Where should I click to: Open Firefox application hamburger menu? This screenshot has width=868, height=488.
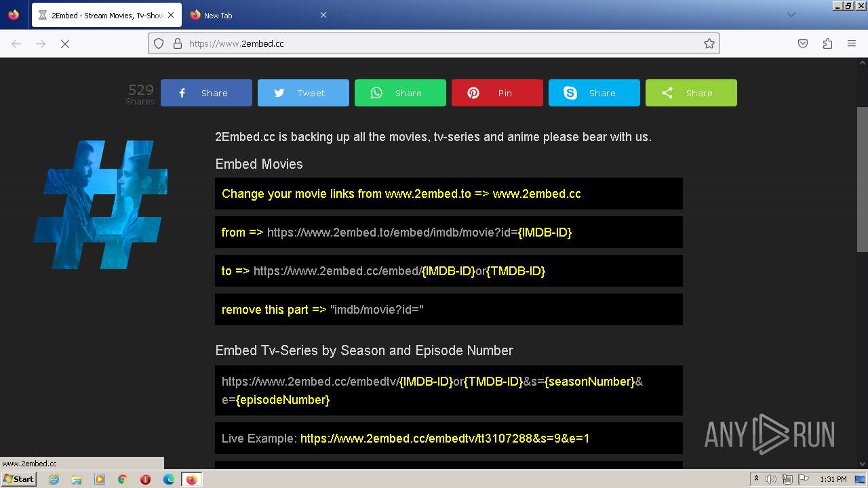pos(852,43)
